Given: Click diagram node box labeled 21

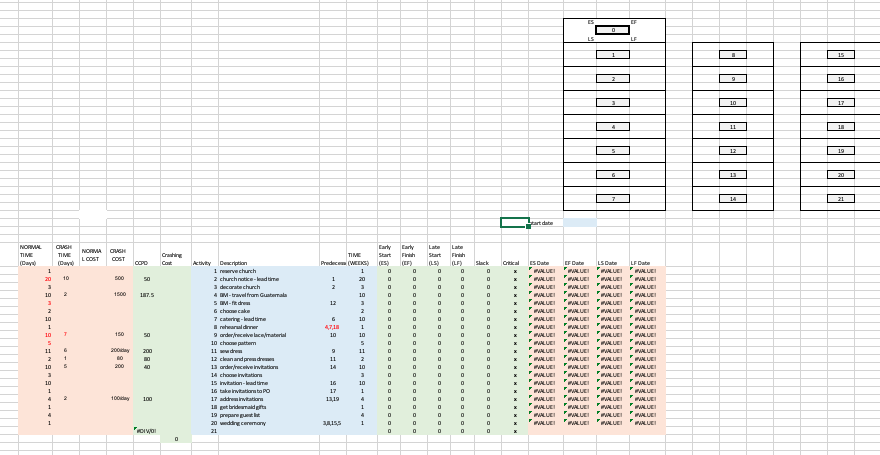Looking at the screenshot, I should [841, 199].
